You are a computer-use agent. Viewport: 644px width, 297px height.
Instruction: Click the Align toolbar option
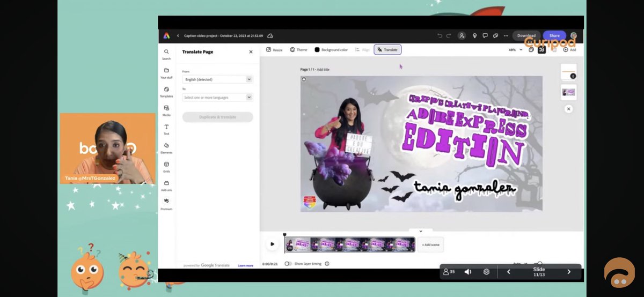[362, 50]
